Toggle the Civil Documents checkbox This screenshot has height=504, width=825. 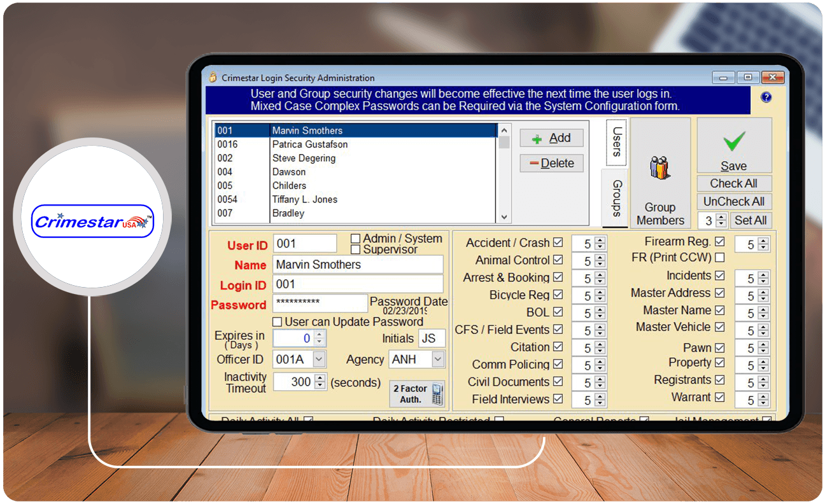558,382
